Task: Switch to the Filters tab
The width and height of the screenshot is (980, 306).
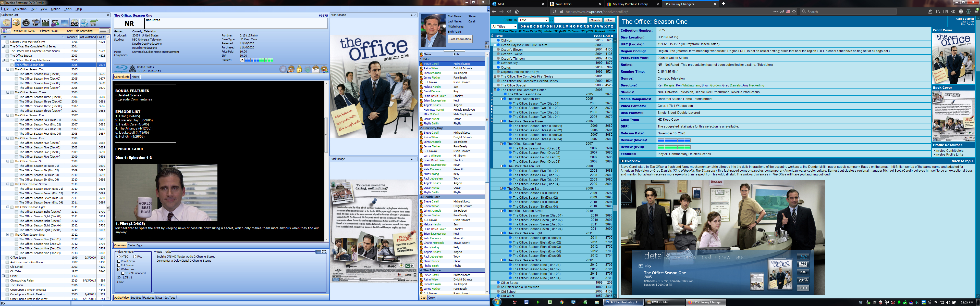Action: coord(135,77)
